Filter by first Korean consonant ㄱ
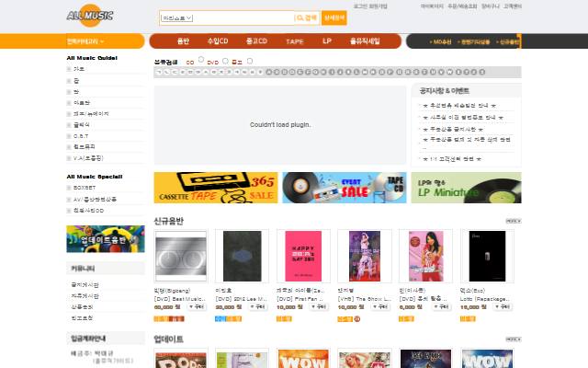 (159, 72)
